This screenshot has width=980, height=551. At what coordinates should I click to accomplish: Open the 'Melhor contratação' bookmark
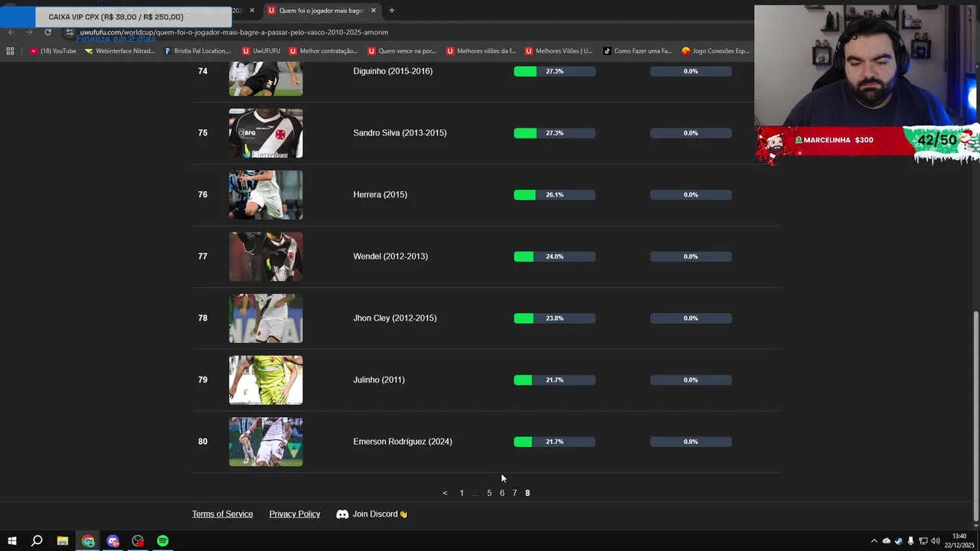pyautogui.click(x=323, y=51)
